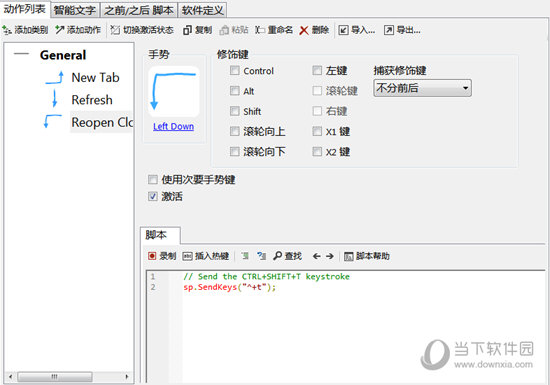
Task: Check 使用次要手势键 checkbox
Action: [153, 180]
